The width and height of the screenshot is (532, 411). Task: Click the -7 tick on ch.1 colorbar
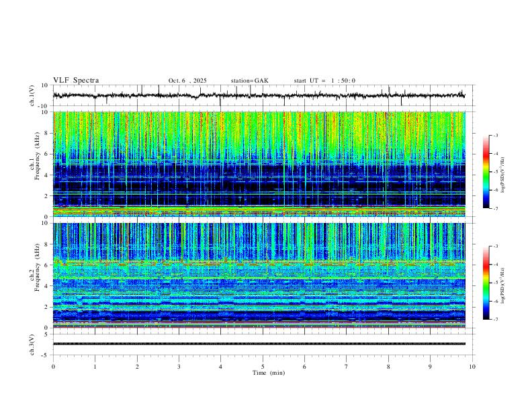(495, 209)
